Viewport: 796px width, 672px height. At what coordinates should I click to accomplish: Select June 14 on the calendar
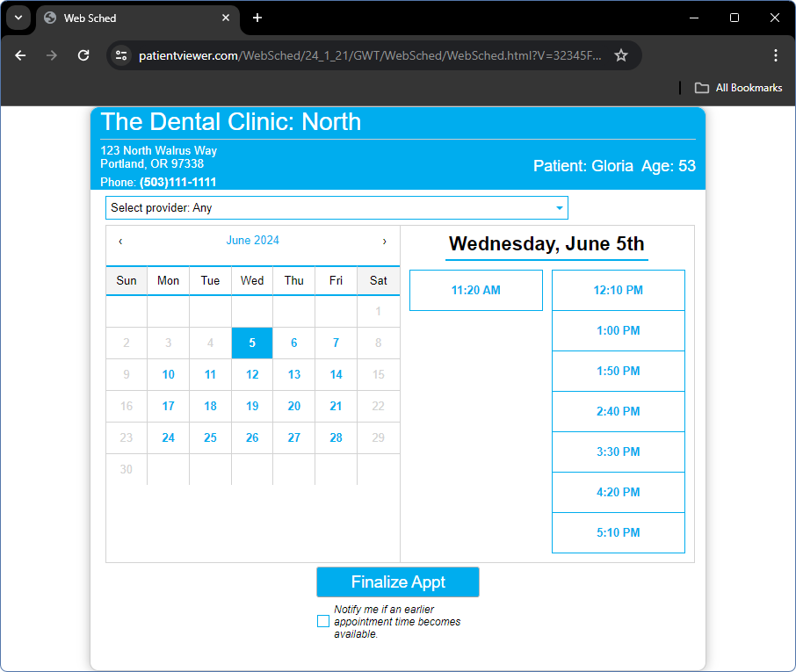pos(336,374)
